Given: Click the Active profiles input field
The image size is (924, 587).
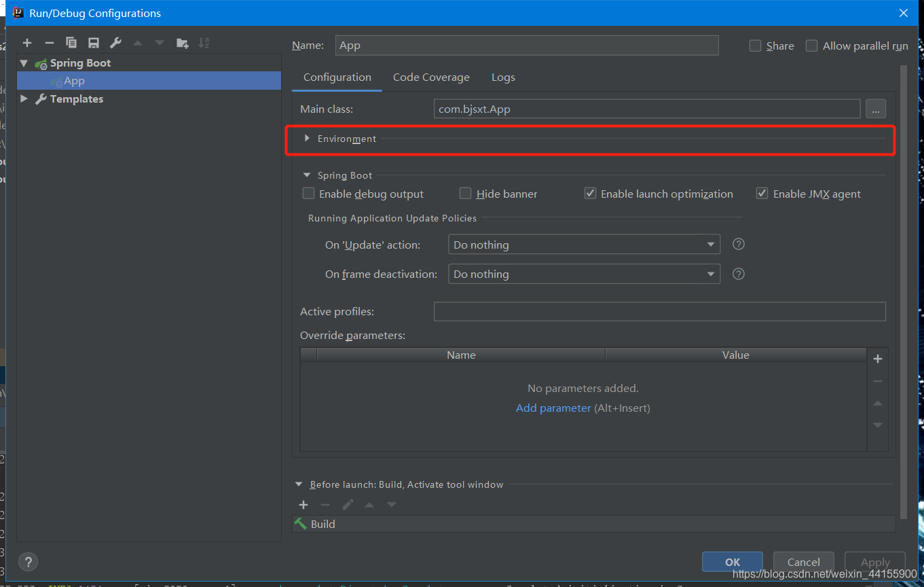Looking at the screenshot, I should [x=660, y=311].
